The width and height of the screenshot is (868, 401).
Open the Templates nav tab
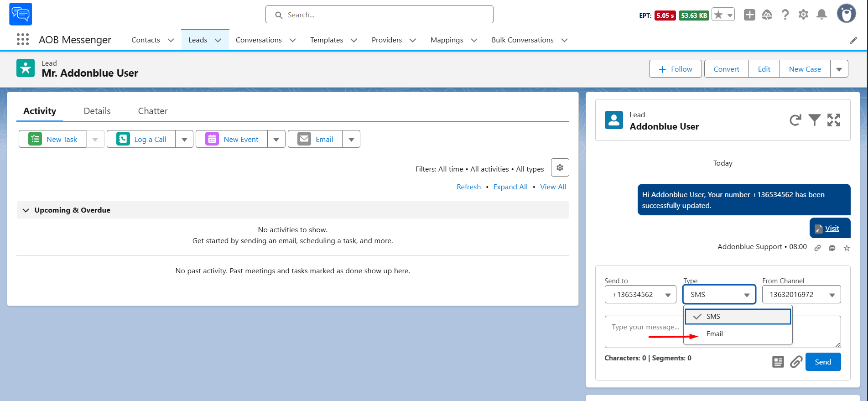point(327,40)
